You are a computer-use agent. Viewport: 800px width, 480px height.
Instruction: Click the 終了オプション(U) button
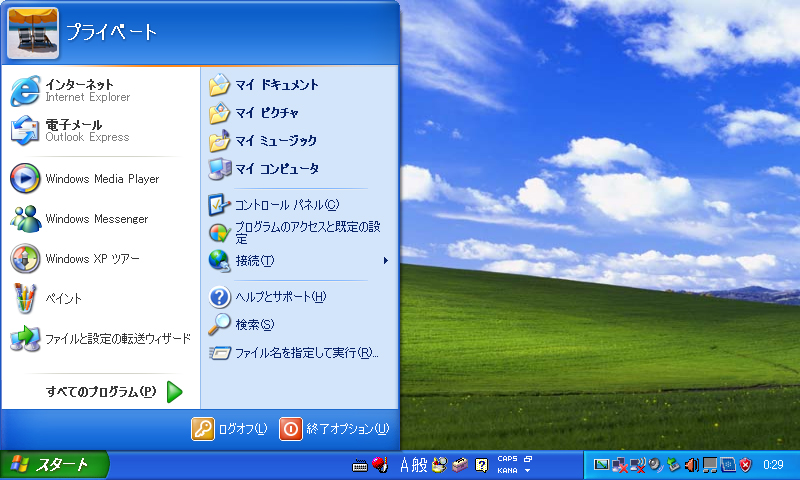(x=335, y=428)
